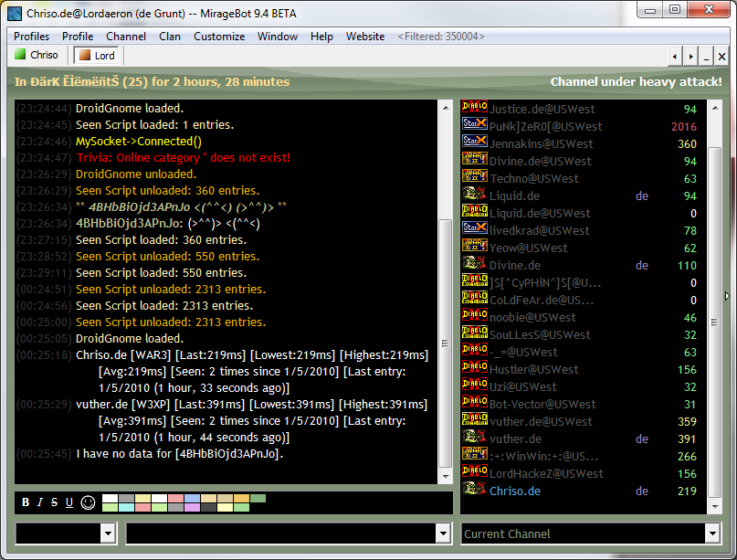The image size is (737, 560).
Task: Open the Profiles menu
Action: 31,37
